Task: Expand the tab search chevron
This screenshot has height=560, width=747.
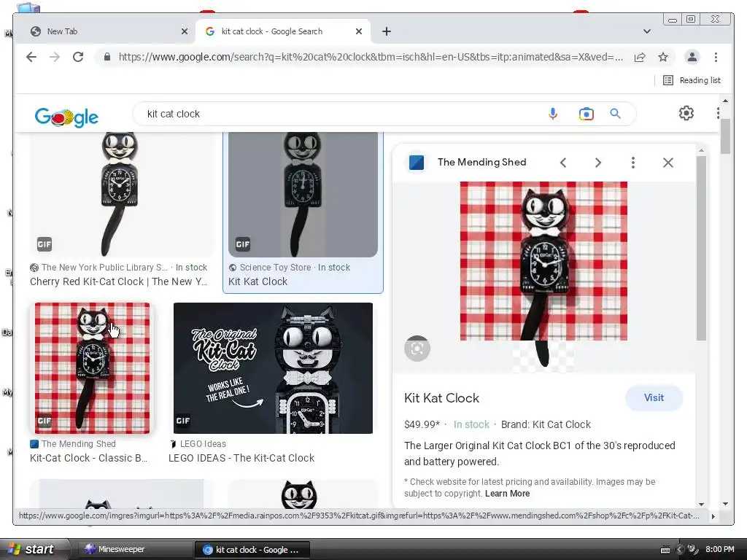Action: pos(646,31)
